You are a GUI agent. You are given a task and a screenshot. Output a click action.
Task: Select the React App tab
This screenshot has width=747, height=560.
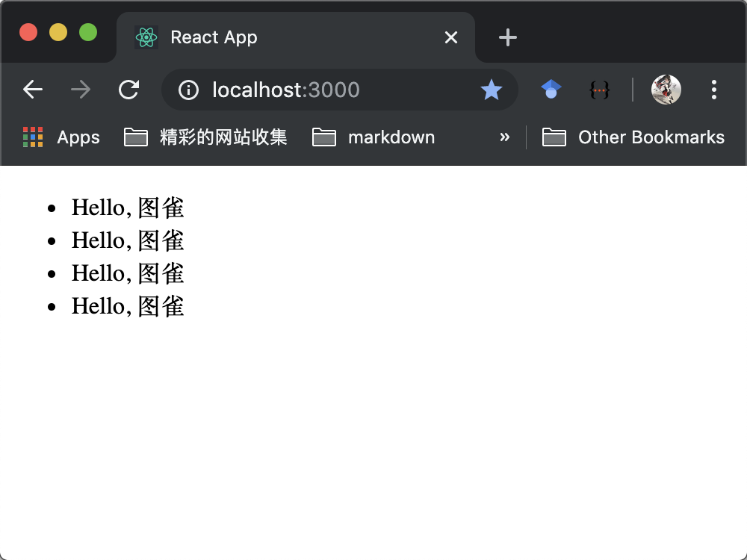[x=284, y=37]
